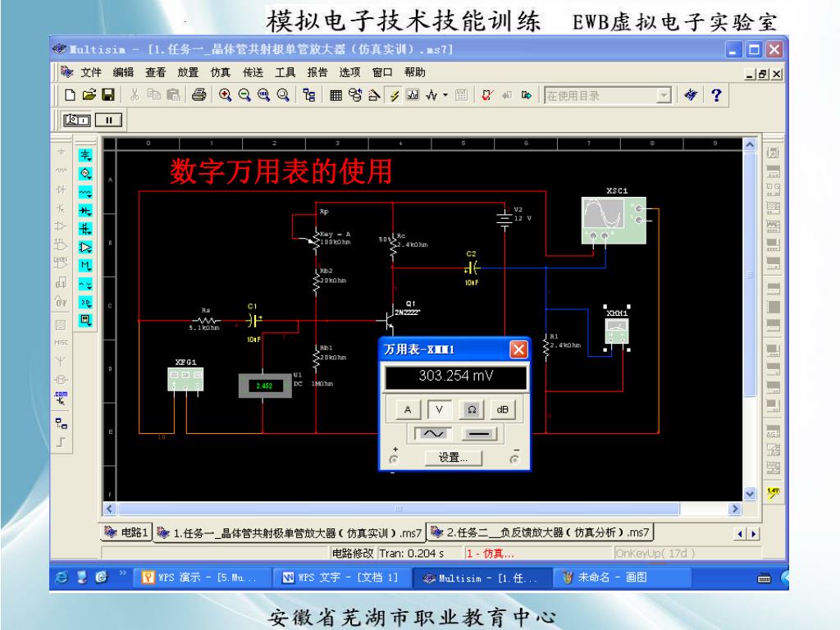Select the Q1 transistor 2N2222
Viewport: 840px width, 630px height.
pos(390,320)
